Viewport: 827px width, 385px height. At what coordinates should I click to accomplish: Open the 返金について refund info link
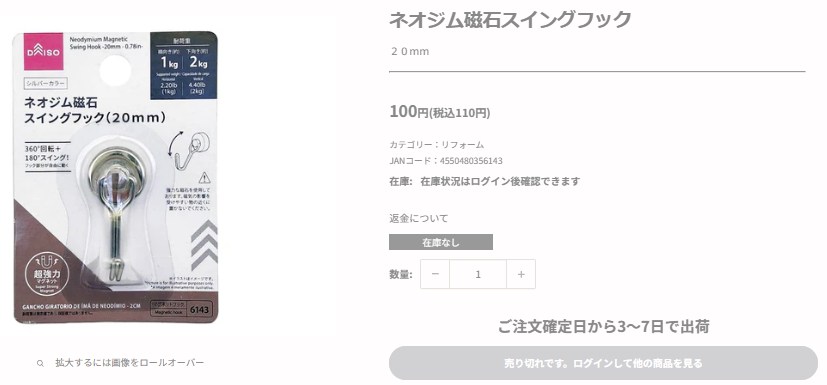coord(419,218)
